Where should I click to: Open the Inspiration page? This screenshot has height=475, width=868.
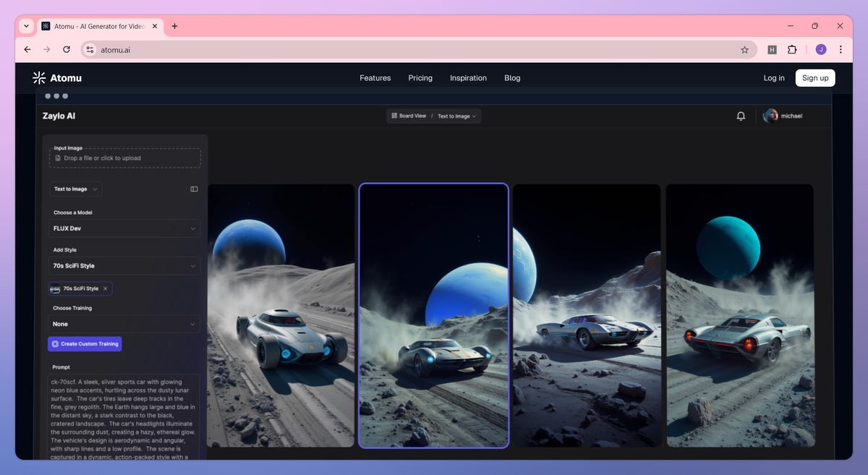tap(468, 78)
